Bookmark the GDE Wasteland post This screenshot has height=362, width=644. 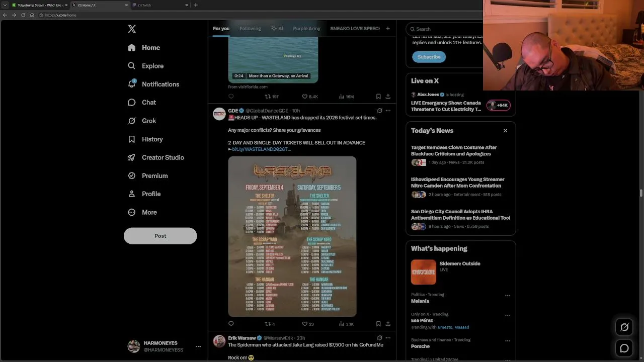pyautogui.click(x=378, y=324)
